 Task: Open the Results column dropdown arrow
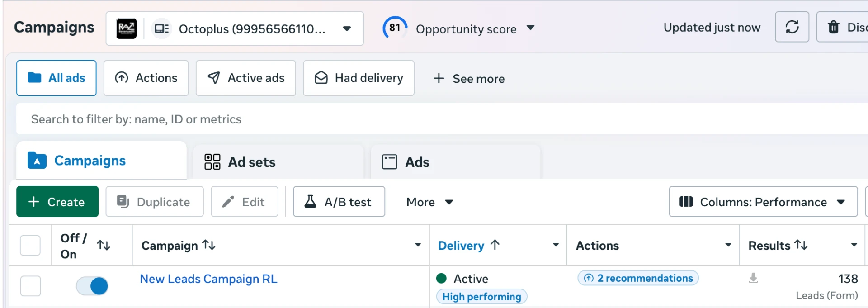[854, 245]
